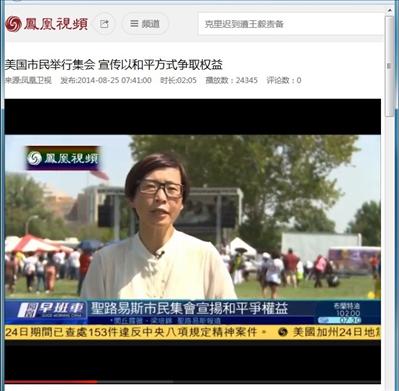Click the Phoenix watermark in the video
Viewport: 399px width, 391px height.
coord(62,158)
